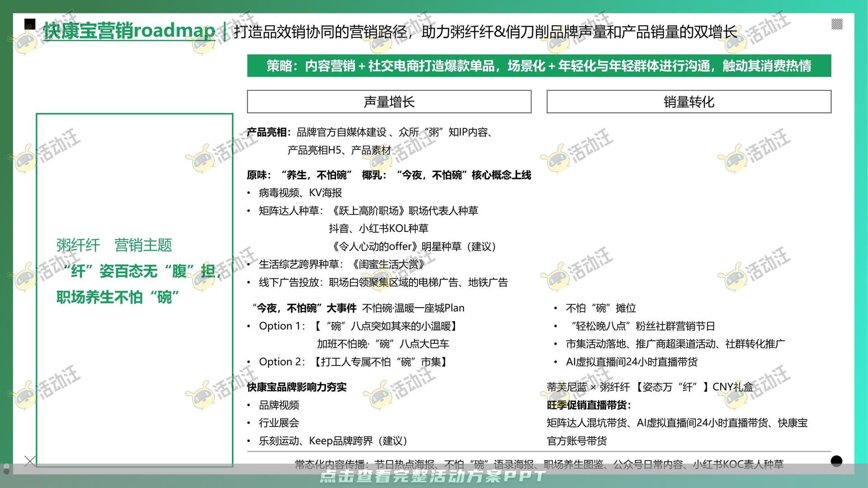Click the 粥纤纤 营销主题 heading

pos(114,245)
